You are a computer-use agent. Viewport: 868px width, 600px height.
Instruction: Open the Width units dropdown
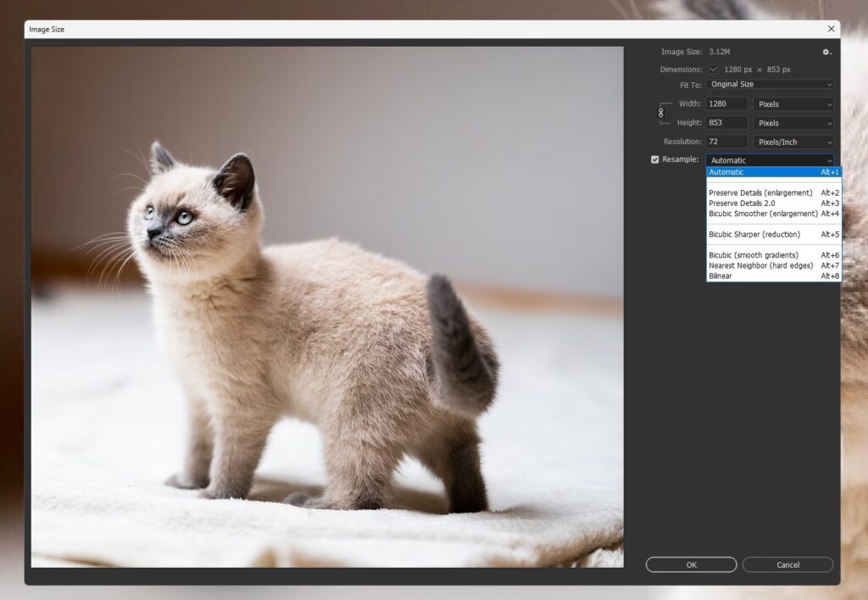793,104
